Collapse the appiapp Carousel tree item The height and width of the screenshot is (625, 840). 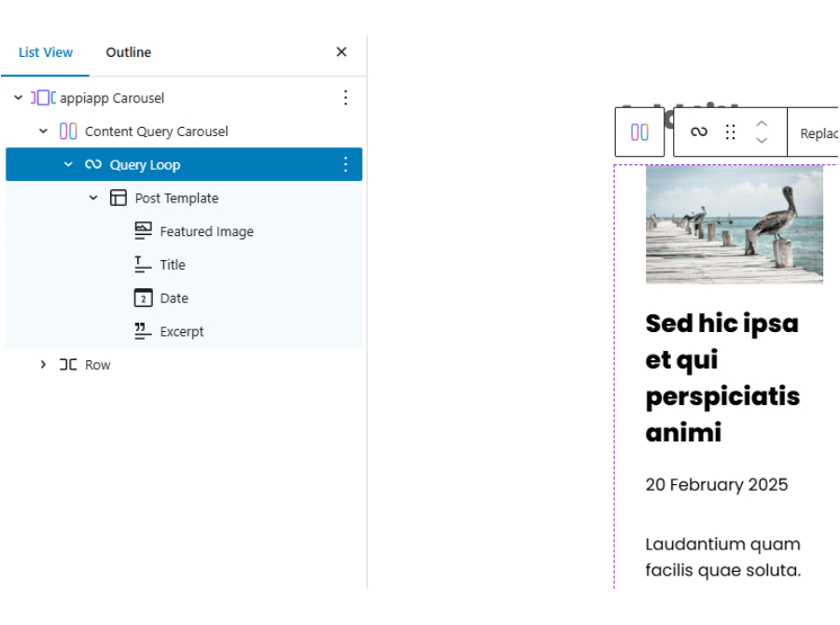18,98
